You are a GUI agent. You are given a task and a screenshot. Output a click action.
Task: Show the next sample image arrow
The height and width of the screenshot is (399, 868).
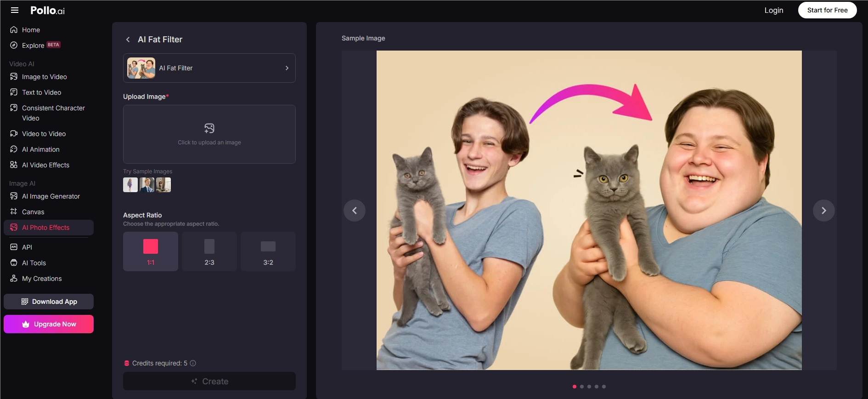[x=823, y=211]
